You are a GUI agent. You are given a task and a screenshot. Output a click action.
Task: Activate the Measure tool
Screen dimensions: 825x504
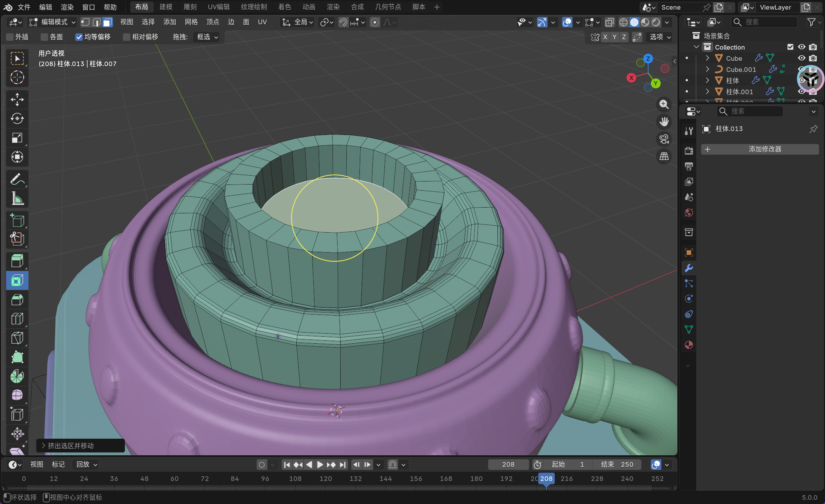(x=17, y=199)
